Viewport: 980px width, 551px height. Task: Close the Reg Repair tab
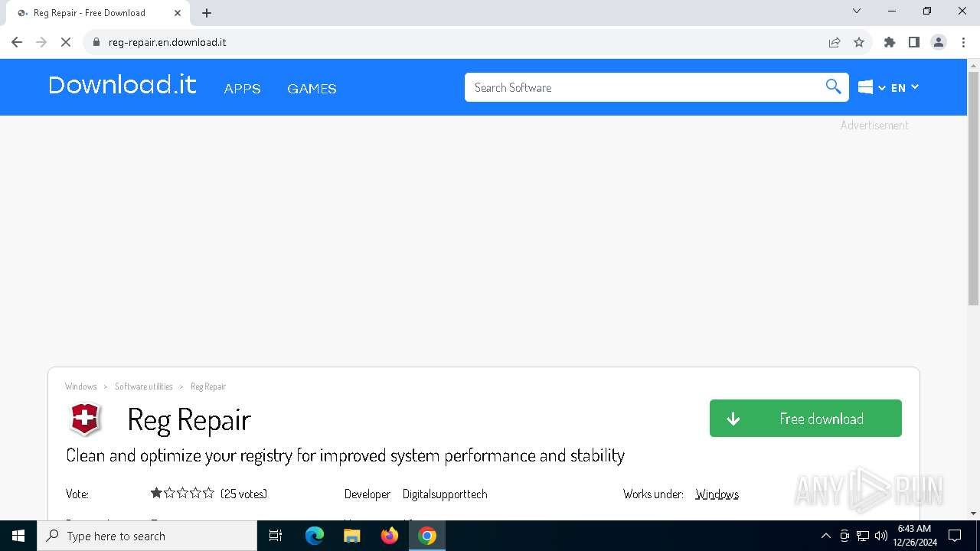[x=178, y=12]
